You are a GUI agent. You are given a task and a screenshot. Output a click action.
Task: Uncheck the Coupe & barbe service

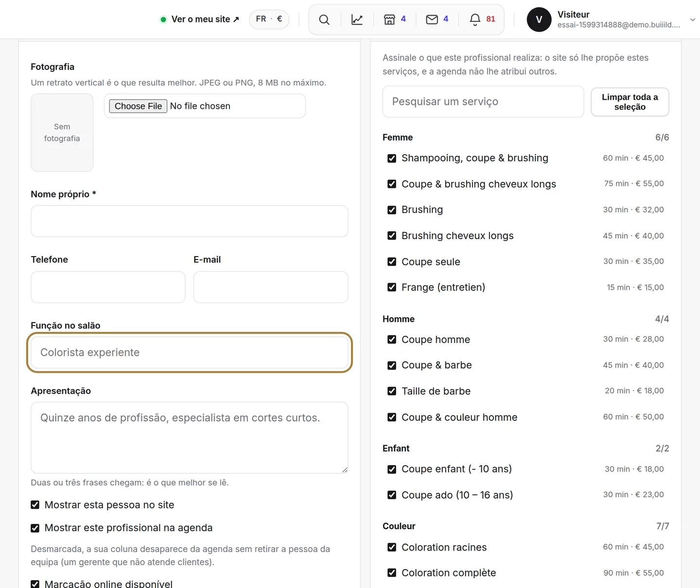[392, 365]
